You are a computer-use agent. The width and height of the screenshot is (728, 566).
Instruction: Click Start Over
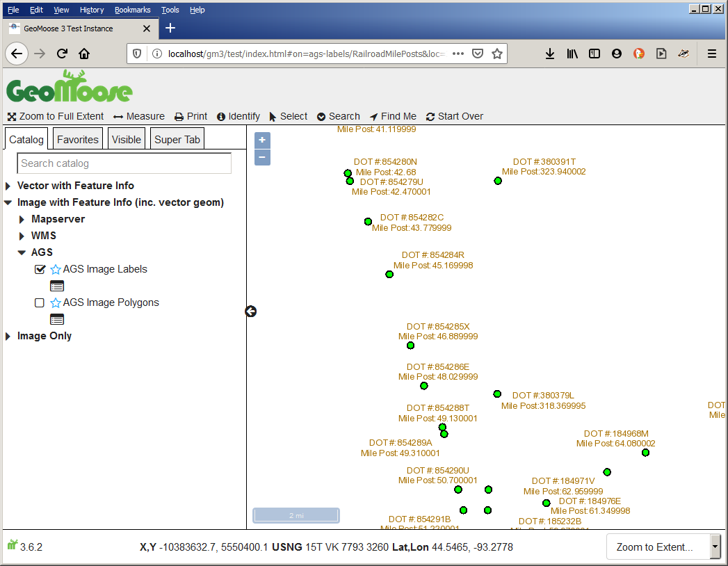click(455, 116)
